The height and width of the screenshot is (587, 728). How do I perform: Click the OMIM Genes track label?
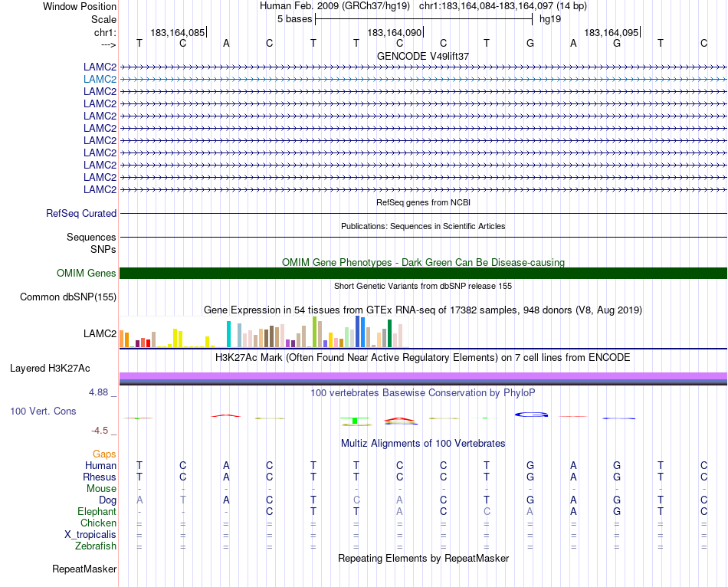87,273
